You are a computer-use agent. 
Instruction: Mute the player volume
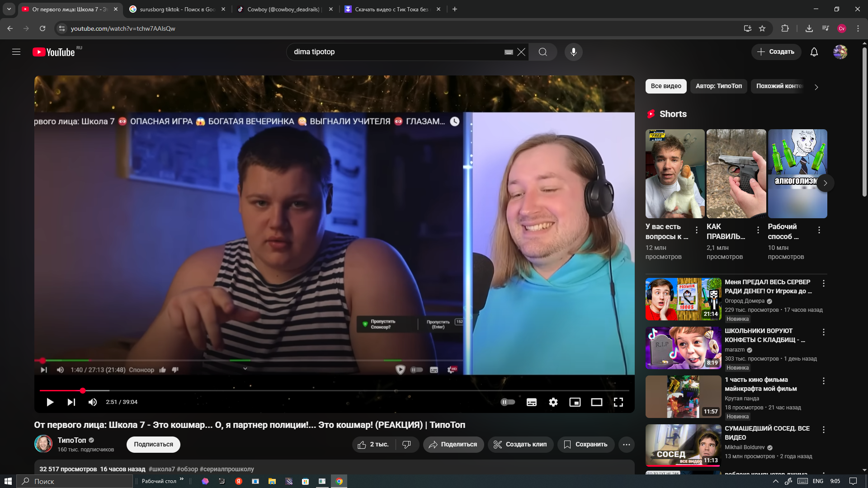click(93, 402)
